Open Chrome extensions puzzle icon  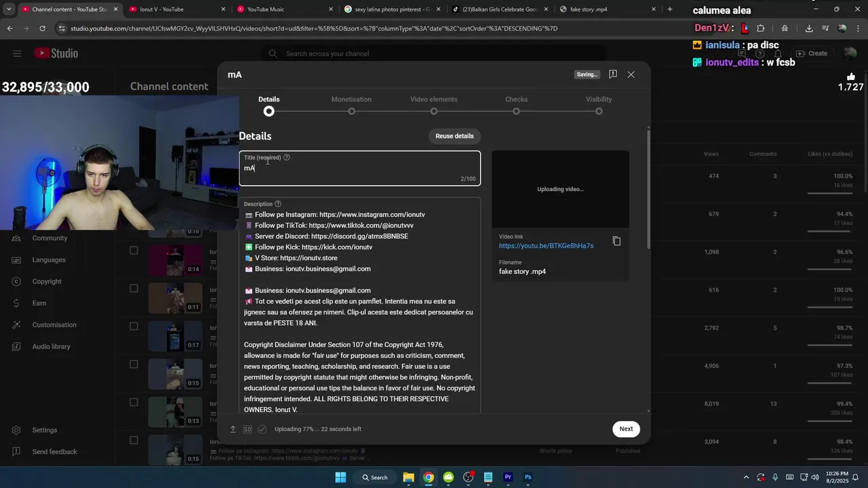(760, 28)
